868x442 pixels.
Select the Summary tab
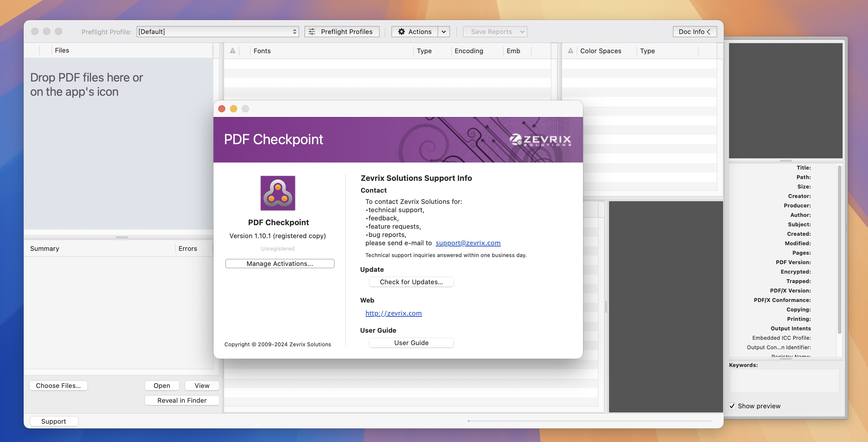click(45, 248)
